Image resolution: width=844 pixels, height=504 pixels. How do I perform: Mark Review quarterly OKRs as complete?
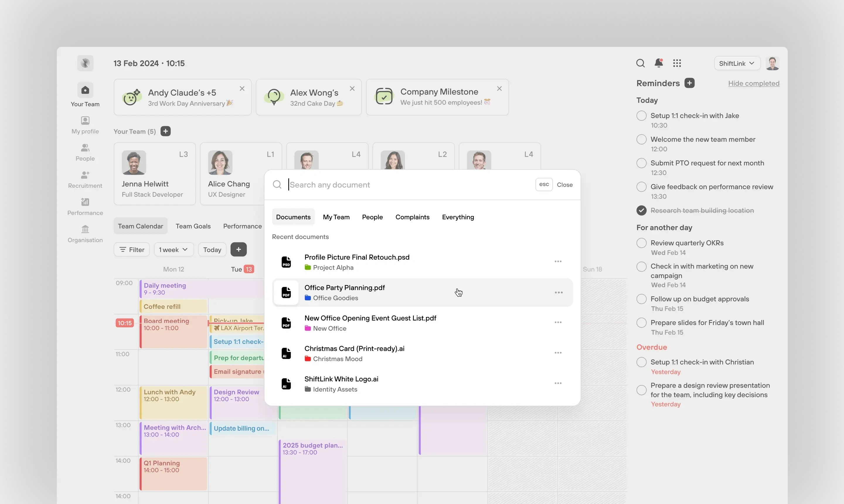click(x=641, y=243)
